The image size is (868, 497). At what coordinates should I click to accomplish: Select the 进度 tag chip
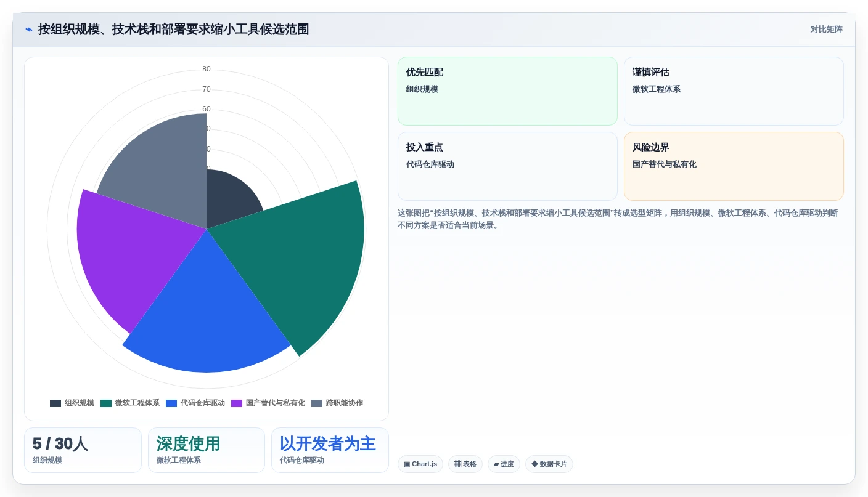point(504,464)
